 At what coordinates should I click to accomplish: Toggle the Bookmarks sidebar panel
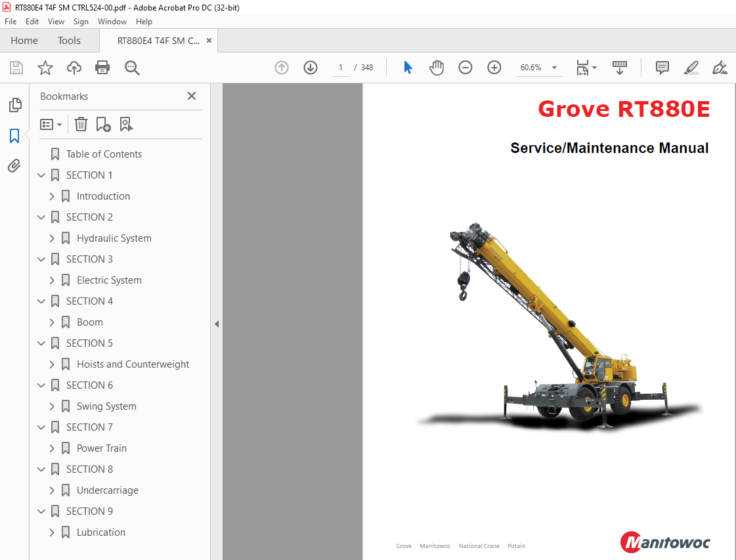tap(15, 137)
